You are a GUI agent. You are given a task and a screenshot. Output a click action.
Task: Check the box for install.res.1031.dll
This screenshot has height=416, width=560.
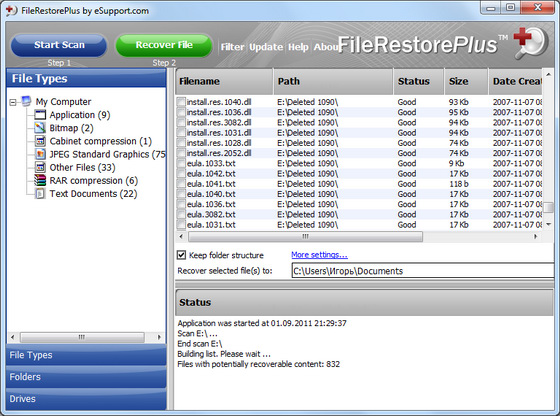[x=181, y=132]
